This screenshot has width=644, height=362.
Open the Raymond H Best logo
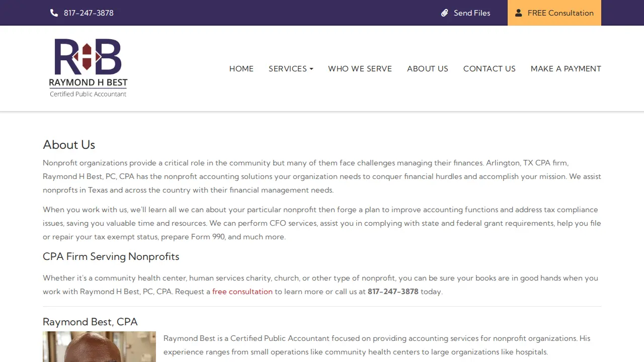(88, 68)
